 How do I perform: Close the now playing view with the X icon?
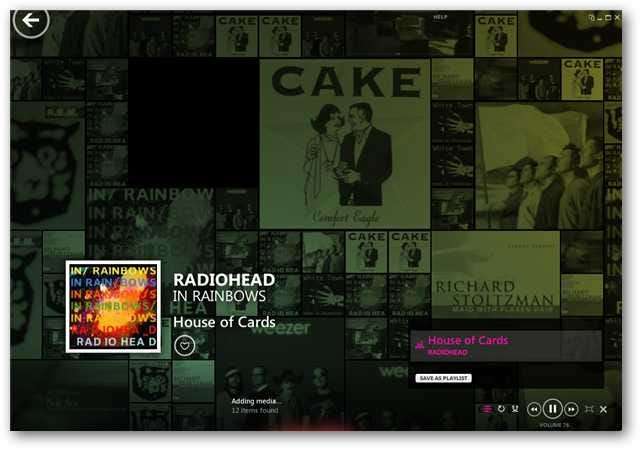click(x=603, y=409)
